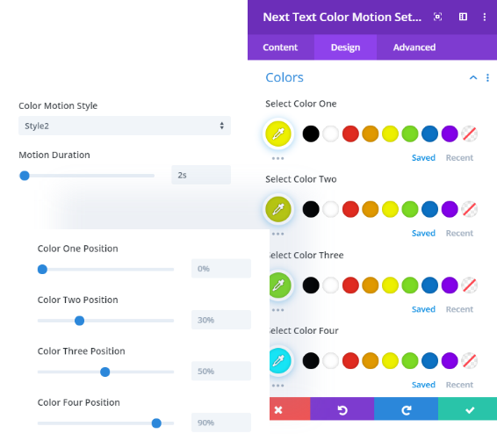Click the blue redo arrow button

pos(406,409)
